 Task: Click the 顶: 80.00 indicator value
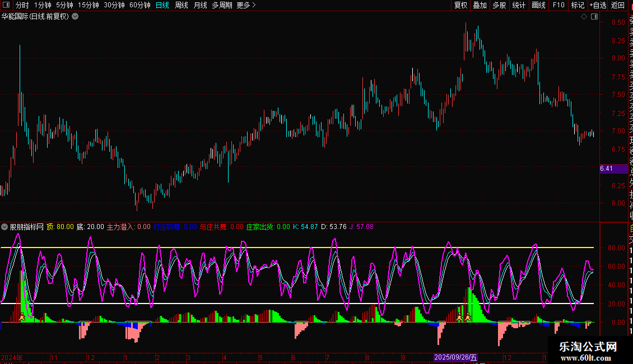(x=60, y=227)
